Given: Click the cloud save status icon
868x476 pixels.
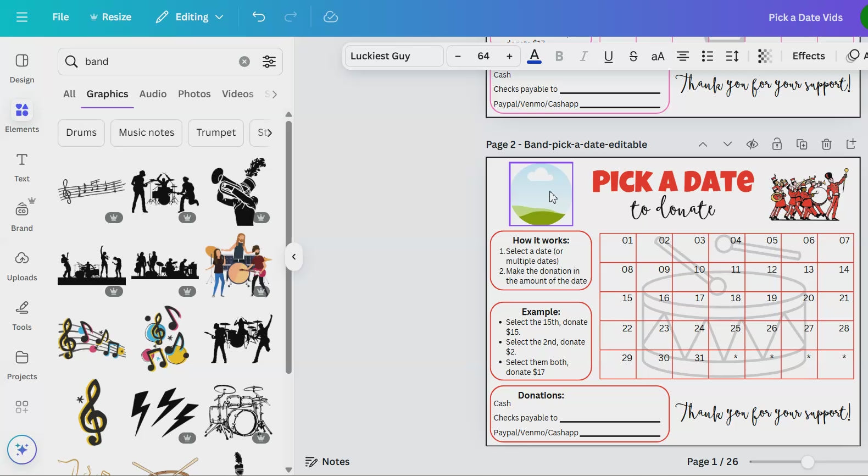Looking at the screenshot, I should point(331,17).
